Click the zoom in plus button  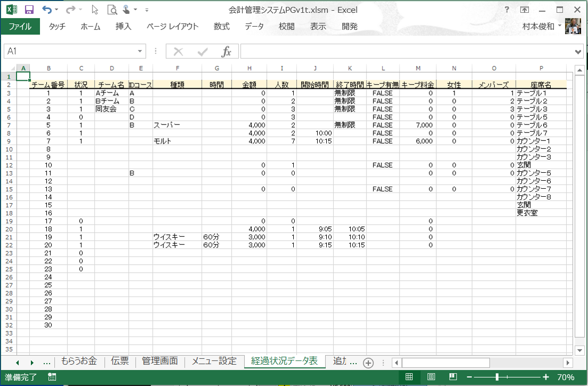click(545, 377)
